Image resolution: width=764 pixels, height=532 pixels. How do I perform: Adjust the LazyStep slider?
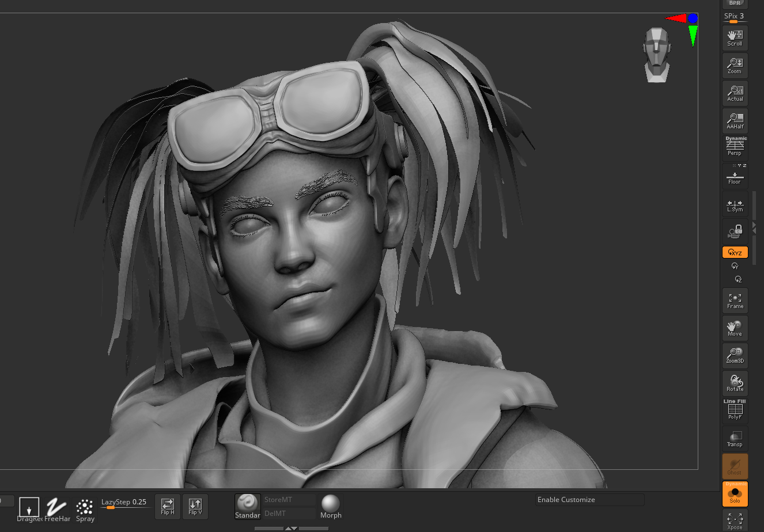point(124,503)
